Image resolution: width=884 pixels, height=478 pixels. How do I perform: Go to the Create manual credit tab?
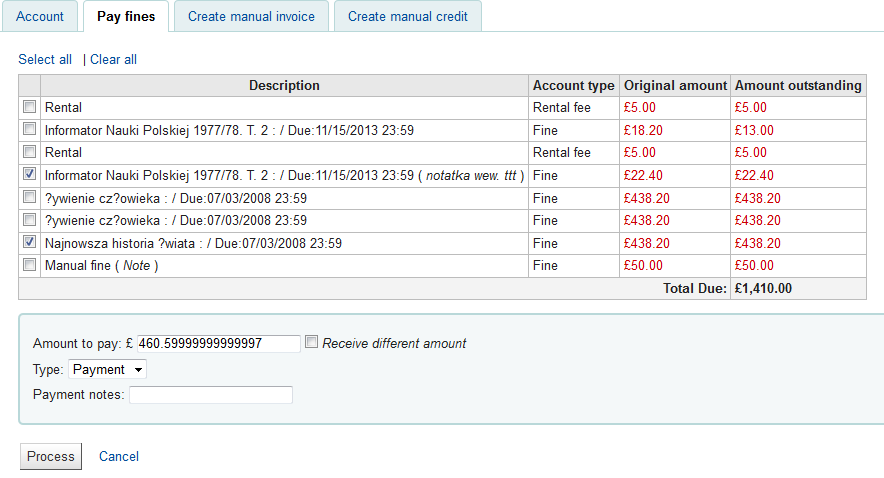point(407,17)
